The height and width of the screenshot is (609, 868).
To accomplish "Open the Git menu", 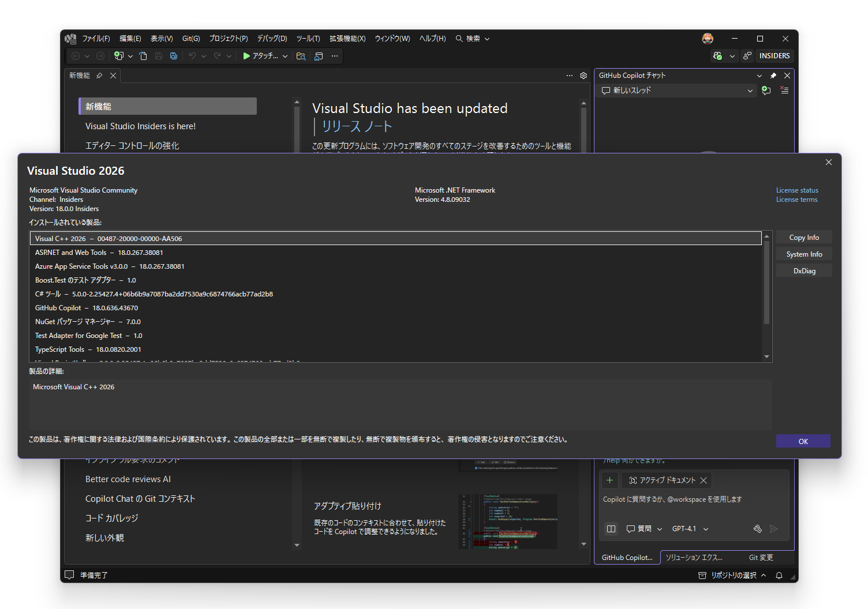I will (x=190, y=38).
